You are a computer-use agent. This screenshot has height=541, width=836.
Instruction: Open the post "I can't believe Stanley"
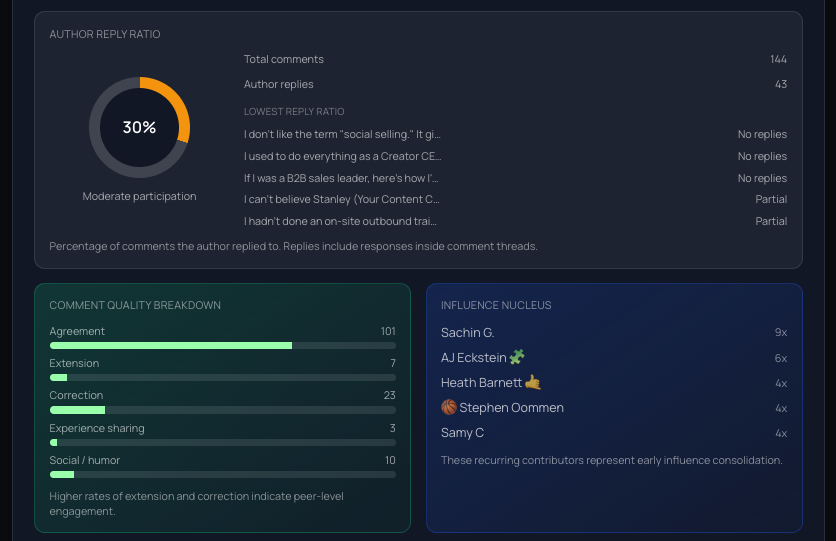pyautogui.click(x=342, y=199)
